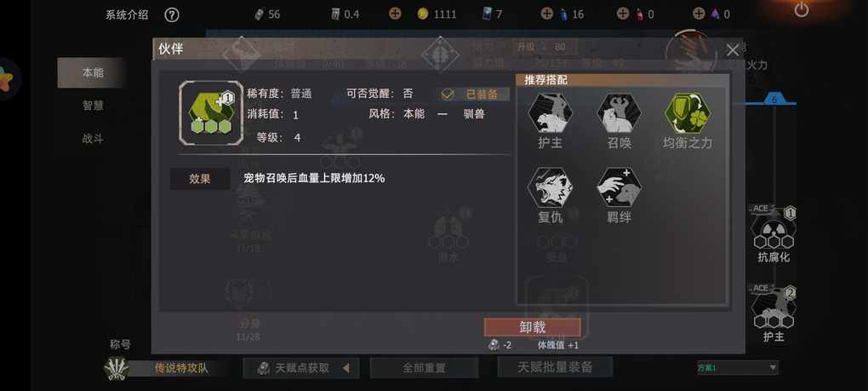Click the 卸载 unequip button

point(532,327)
